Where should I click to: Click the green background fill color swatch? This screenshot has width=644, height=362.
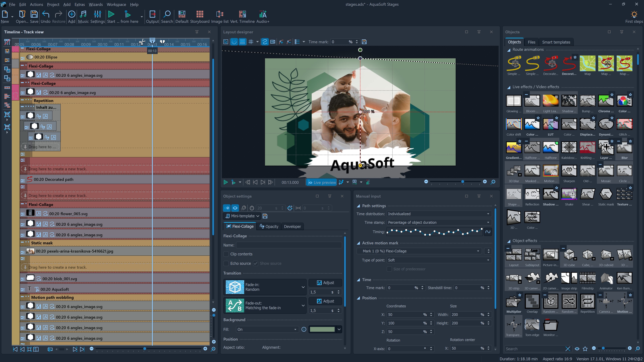pos(322,329)
